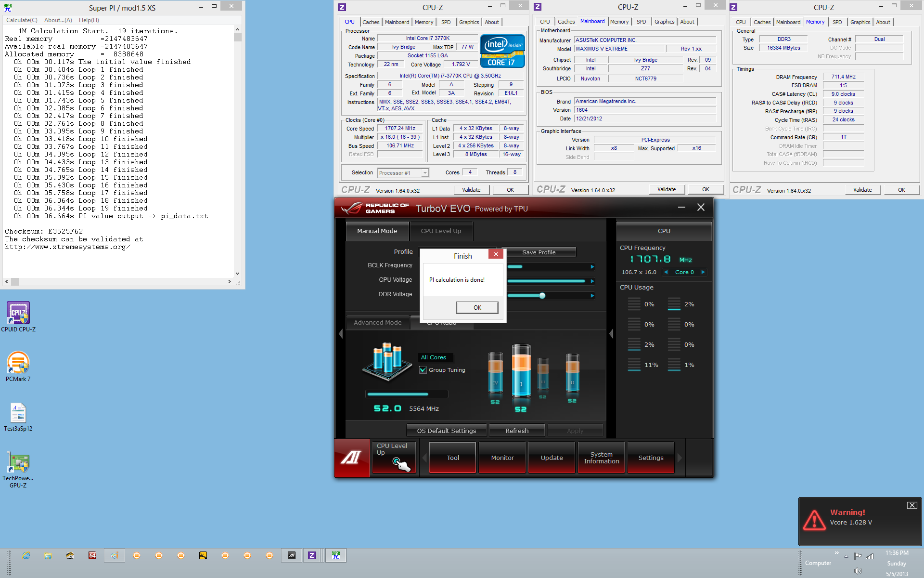Toggle the Group Tuning checkbox
Image resolution: width=924 pixels, height=578 pixels.
(423, 370)
